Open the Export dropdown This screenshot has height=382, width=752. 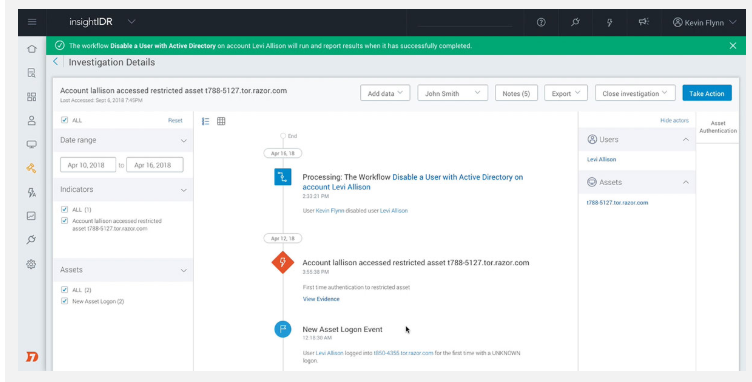click(566, 93)
